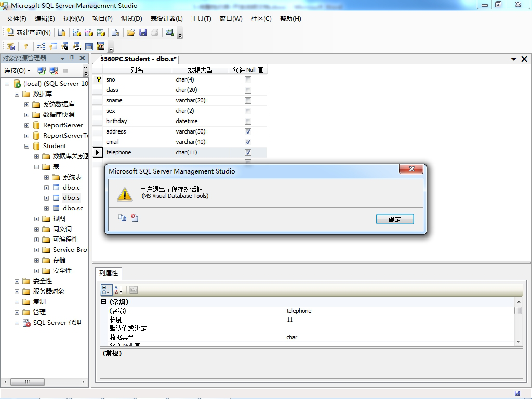Click the Alphabetical sort icon in column properties
This screenshot has height=399, width=532.
(118, 290)
